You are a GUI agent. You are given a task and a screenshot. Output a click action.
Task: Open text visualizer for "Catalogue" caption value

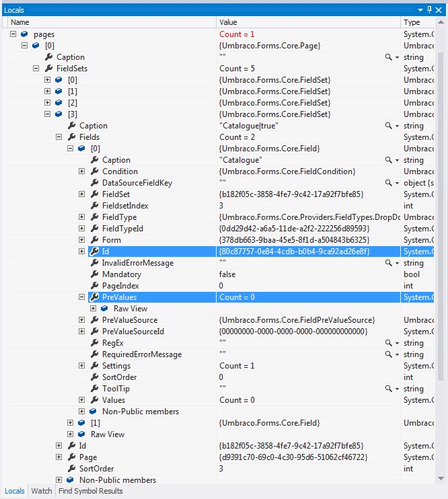[x=388, y=160]
